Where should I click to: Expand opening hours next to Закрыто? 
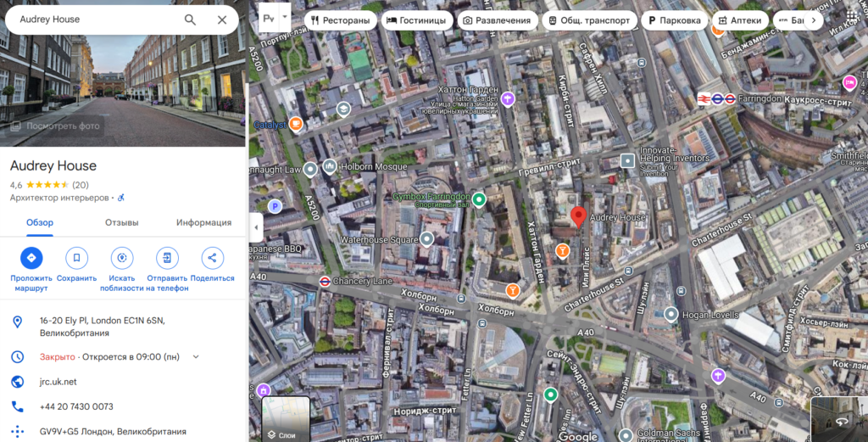(196, 357)
